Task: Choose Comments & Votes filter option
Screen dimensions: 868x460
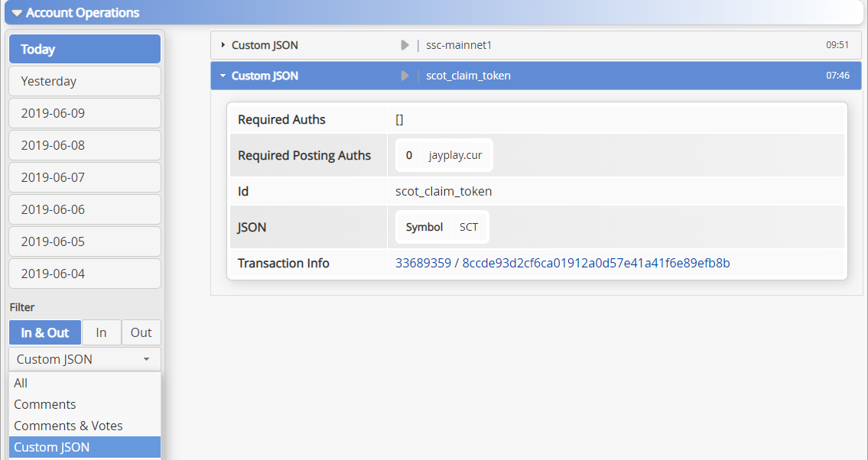Action: 68,426
